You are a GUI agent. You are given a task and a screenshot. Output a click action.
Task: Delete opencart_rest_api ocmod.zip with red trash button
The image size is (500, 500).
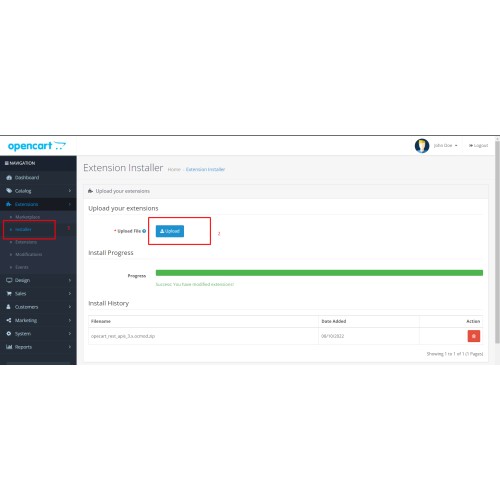pyautogui.click(x=474, y=336)
